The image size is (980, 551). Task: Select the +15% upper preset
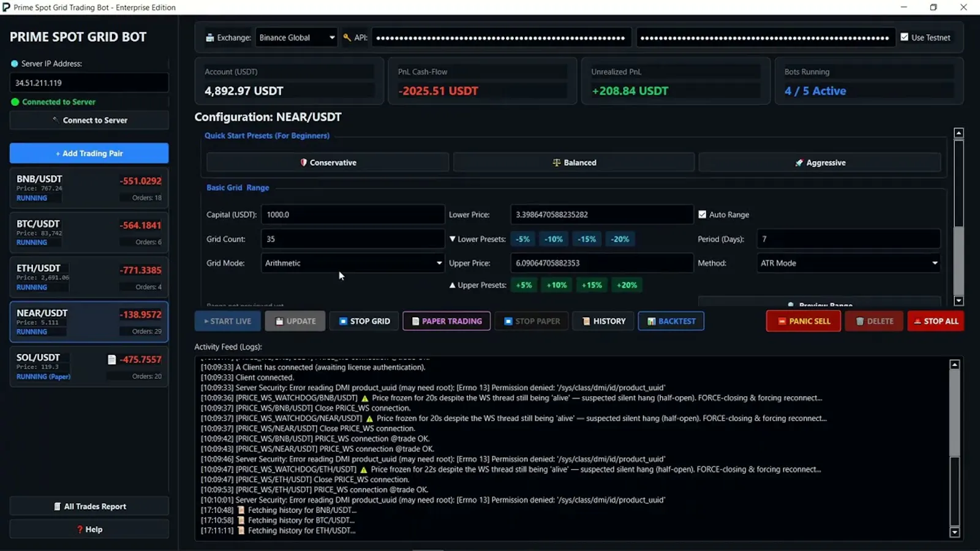coord(592,285)
